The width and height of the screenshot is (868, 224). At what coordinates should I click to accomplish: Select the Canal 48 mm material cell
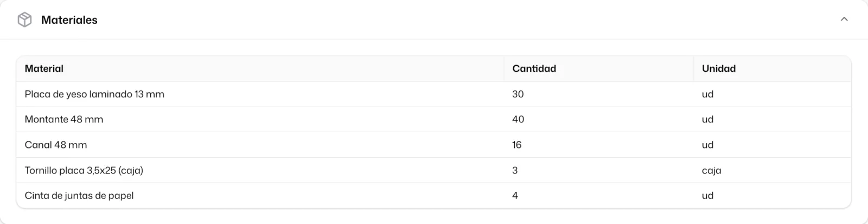(x=56, y=145)
